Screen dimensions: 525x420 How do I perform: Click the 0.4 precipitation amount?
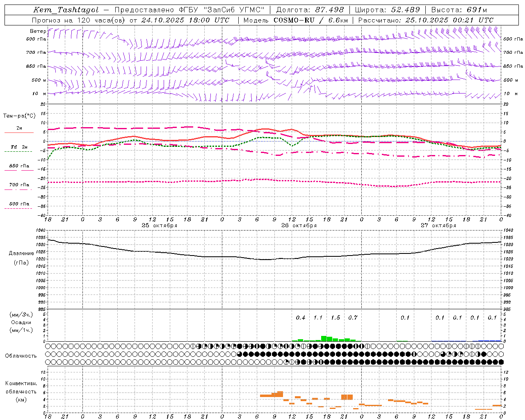click(301, 318)
